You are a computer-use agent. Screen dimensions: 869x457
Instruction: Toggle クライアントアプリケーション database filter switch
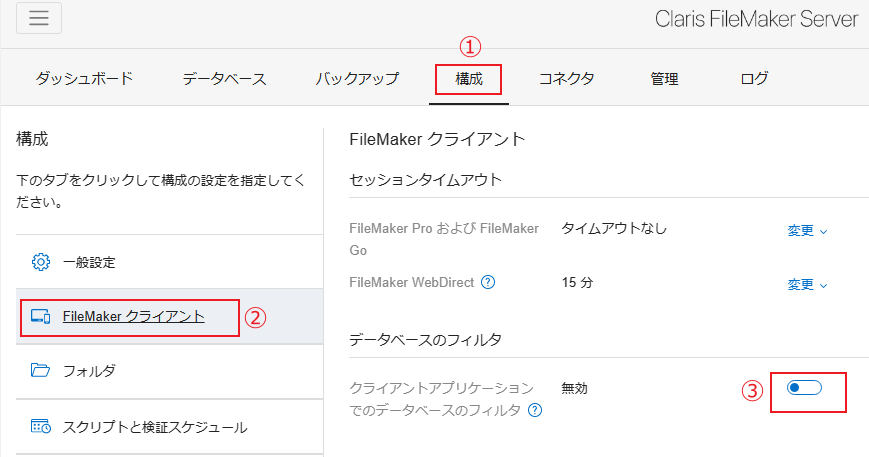click(804, 388)
